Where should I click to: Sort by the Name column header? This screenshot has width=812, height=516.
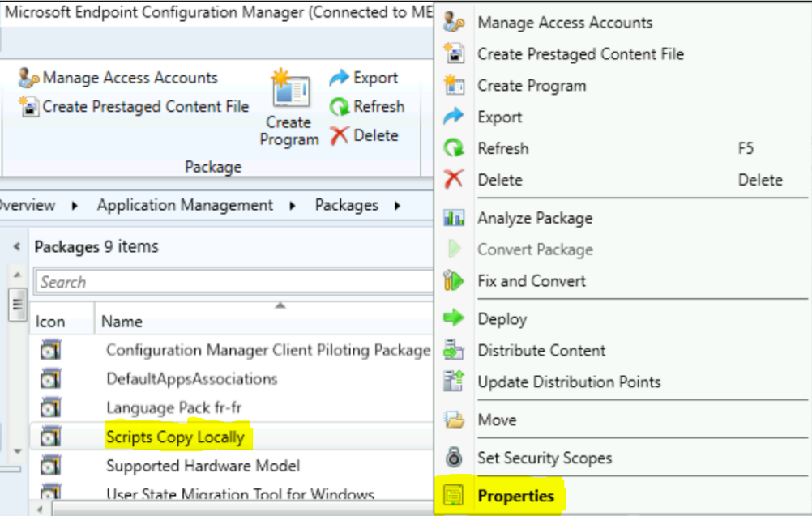coord(264,322)
